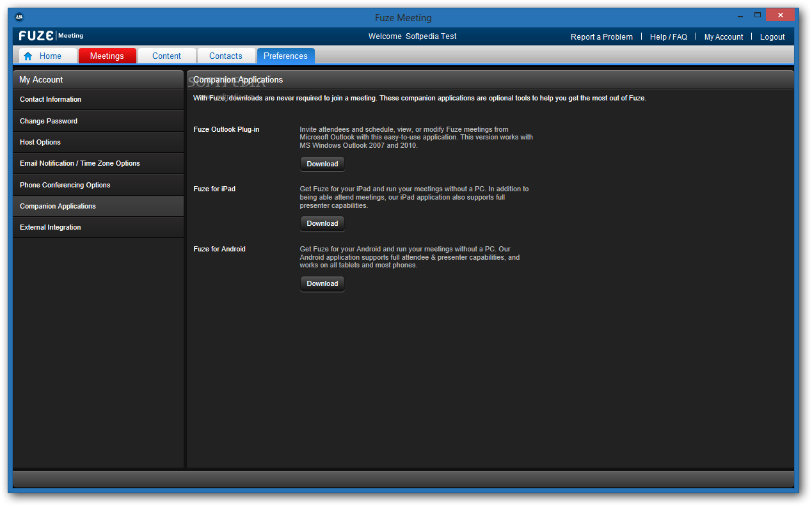Viewport: 812px width, 506px height.
Task: Select Companion Applications in sidebar
Action: click(99, 206)
